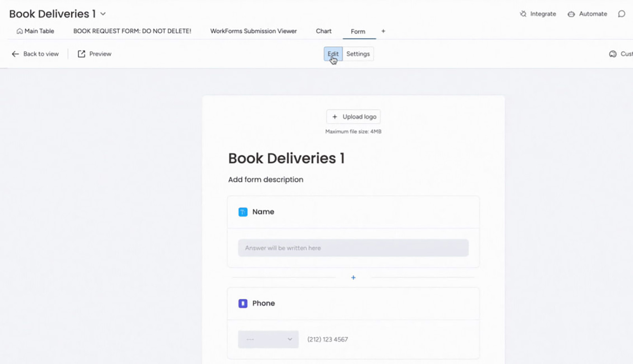Image resolution: width=633 pixels, height=364 pixels.
Task: Click the Upload logo button
Action: pos(353,117)
